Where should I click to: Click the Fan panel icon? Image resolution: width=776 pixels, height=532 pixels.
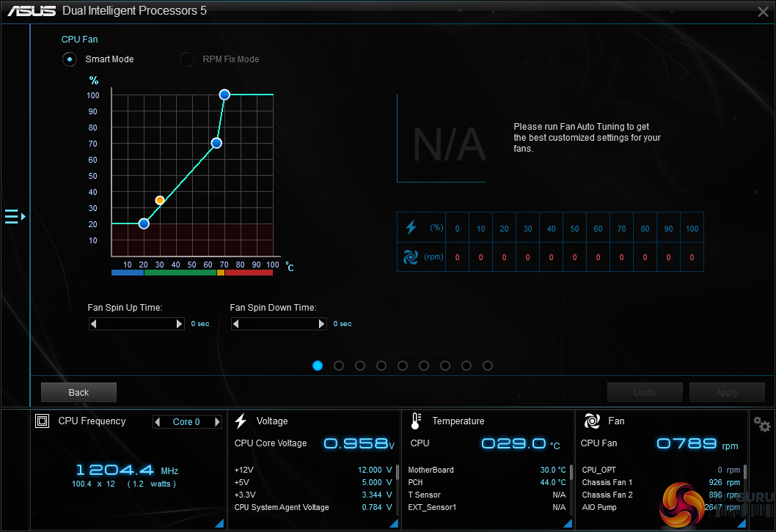[591, 421]
